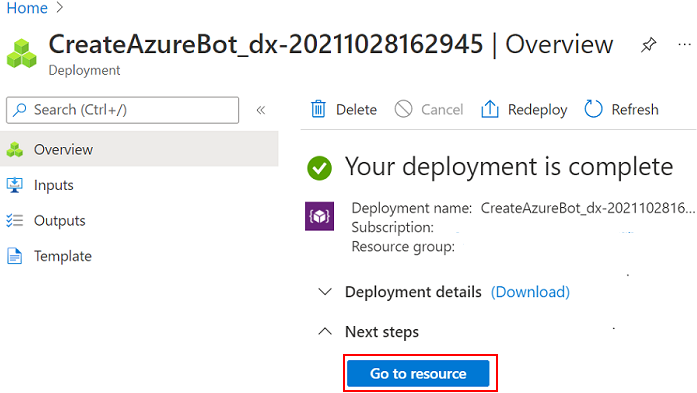Click the purple deployment template icon
Screen dimensions: 697x393
click(319, 216)
